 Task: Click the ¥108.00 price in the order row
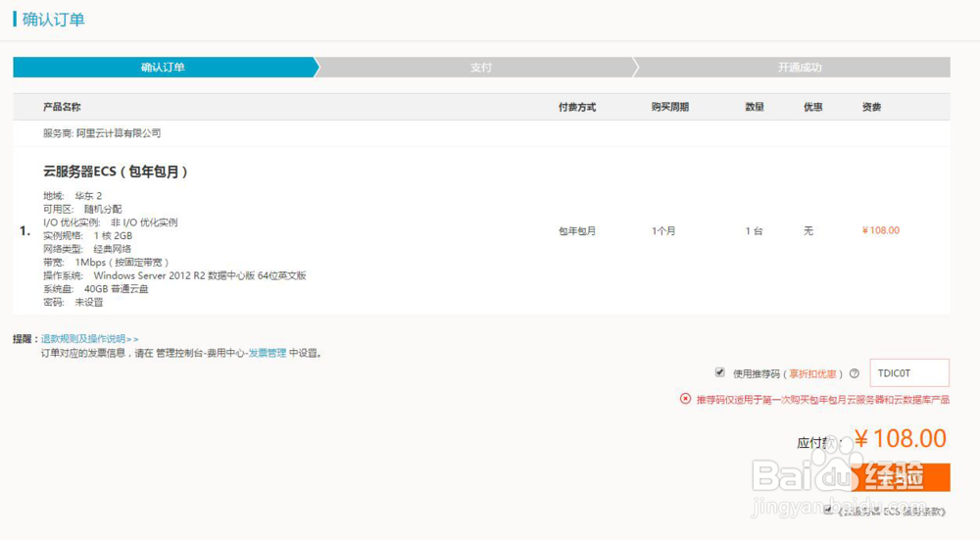click(881, 230)
